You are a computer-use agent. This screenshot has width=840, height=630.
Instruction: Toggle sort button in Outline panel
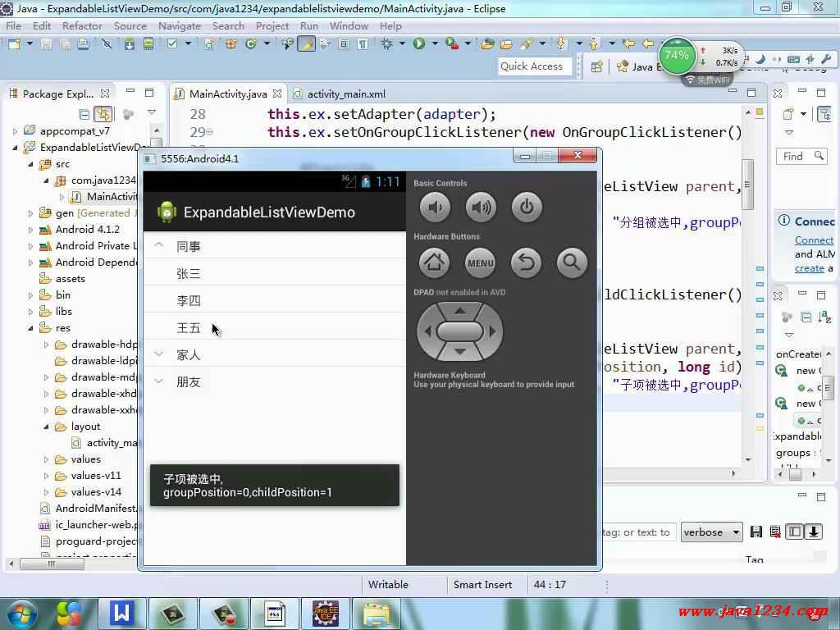click(824, 317)
